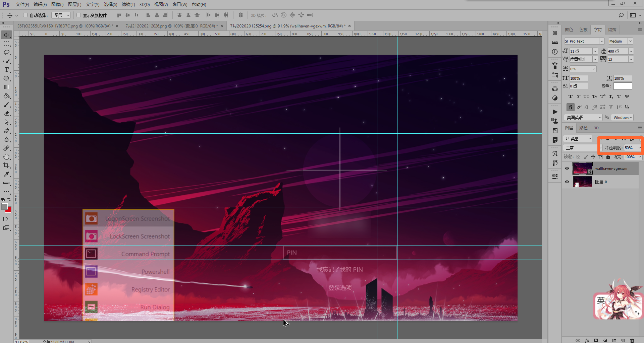The image size is (644, 343).
Task: Toggle Faux Italic text style
Action: click(578, 96)
